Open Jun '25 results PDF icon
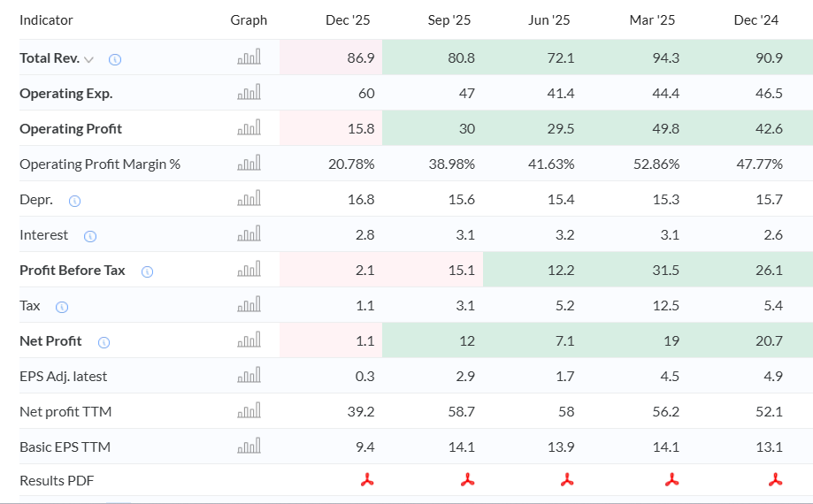The image size is (813, 504). click(567, 479)
